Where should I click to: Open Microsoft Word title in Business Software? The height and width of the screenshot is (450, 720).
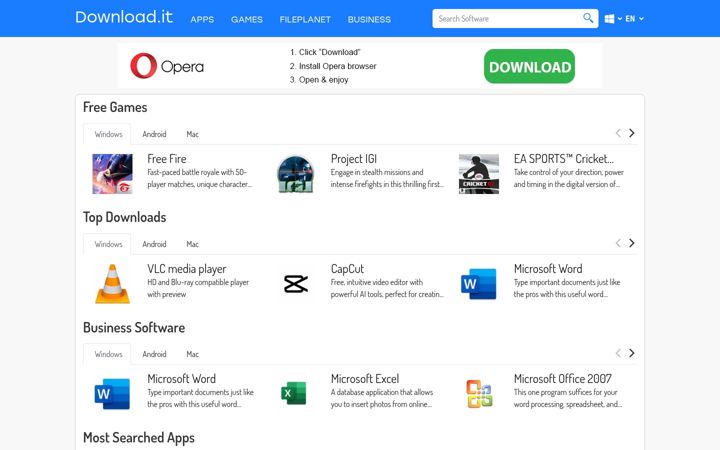click(181, 379)
